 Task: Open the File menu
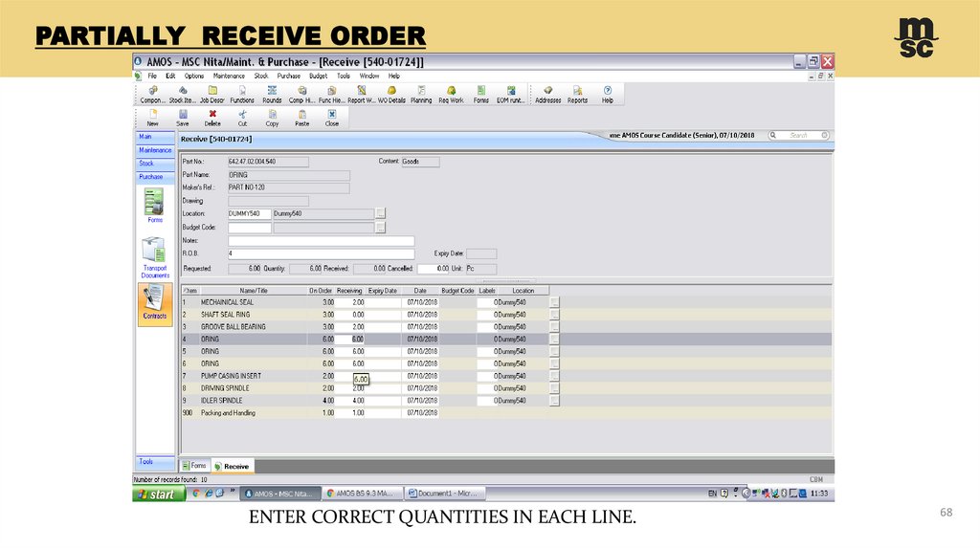pos(152,77)
